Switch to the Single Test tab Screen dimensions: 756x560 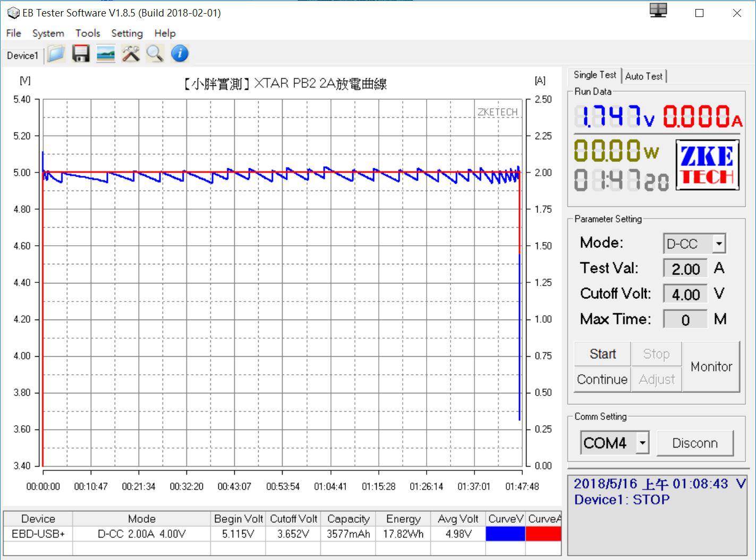(x=595, y=75)
